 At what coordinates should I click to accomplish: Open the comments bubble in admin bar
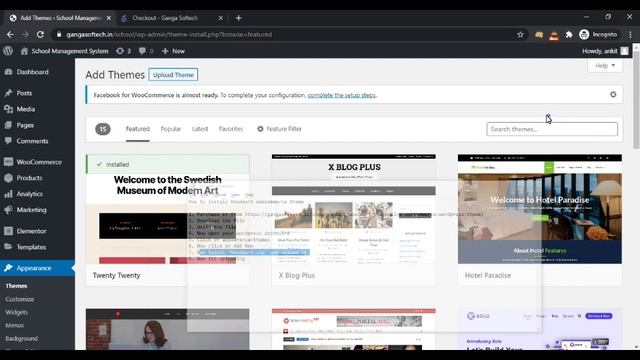146,51
